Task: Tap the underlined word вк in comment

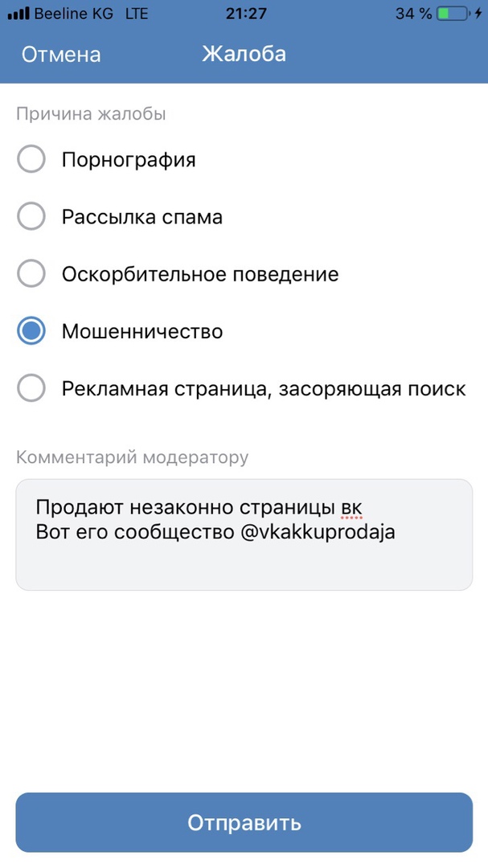Action: click(x=351, y=506)
